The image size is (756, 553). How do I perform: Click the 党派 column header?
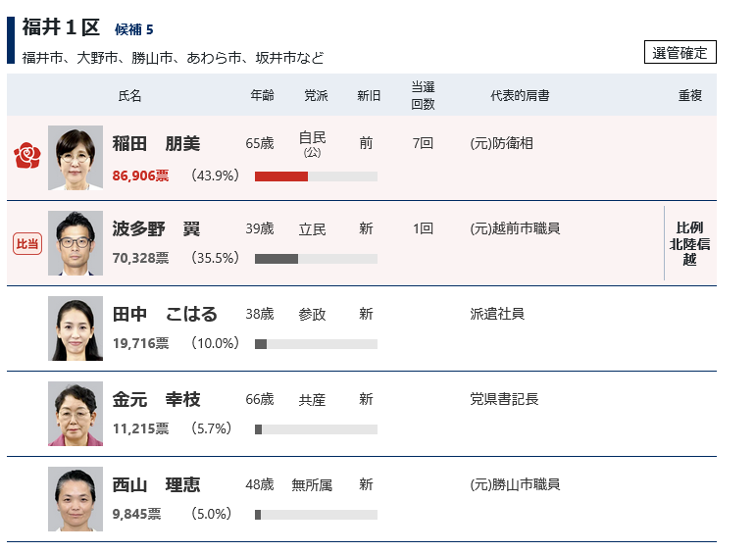click(x=316, y=96)
